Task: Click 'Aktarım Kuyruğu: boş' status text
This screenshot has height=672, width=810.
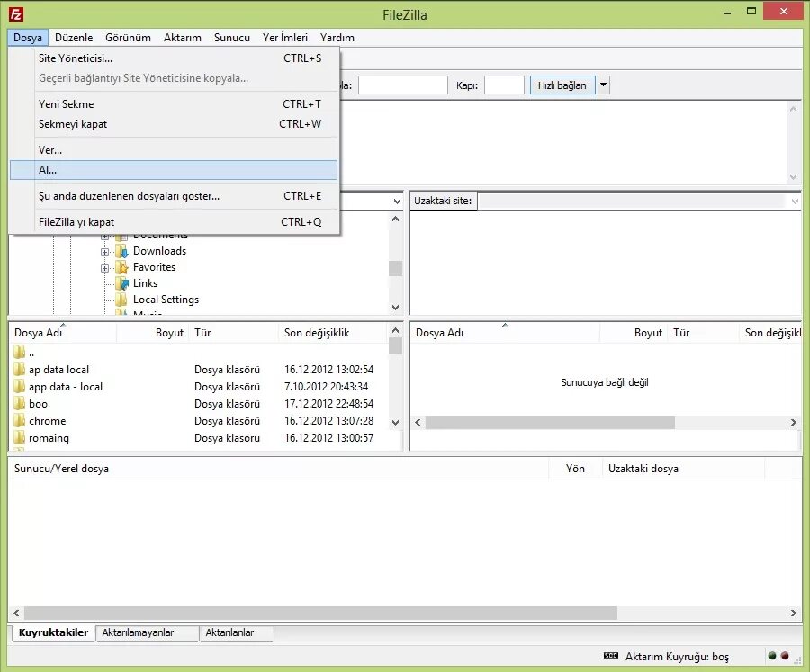Action: tap(677, 657)
